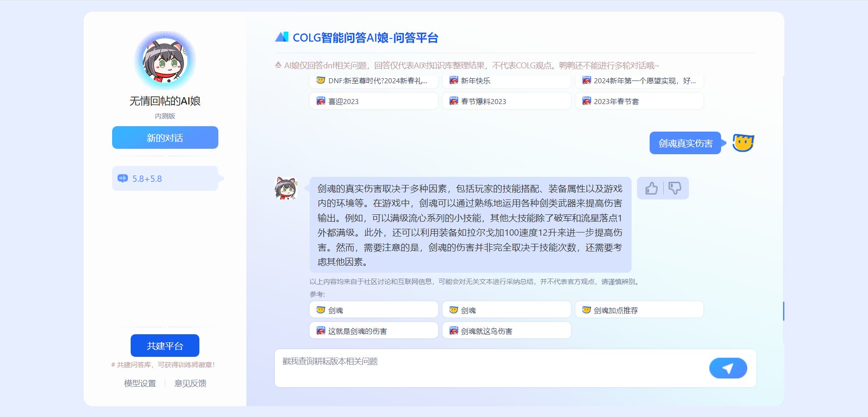Open reference 剑魂就这鸟伤害
Screen dimensions: 868x417
point(507,331)
